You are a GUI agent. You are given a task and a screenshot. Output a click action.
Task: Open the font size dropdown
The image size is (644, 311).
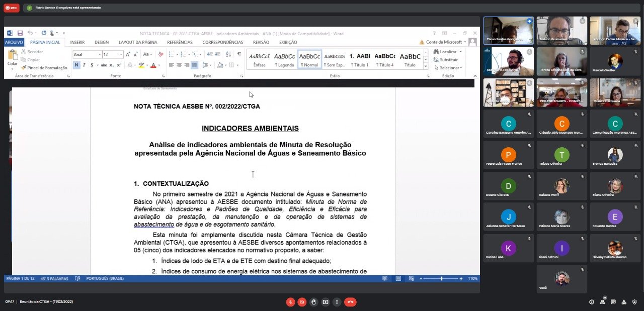121,54
